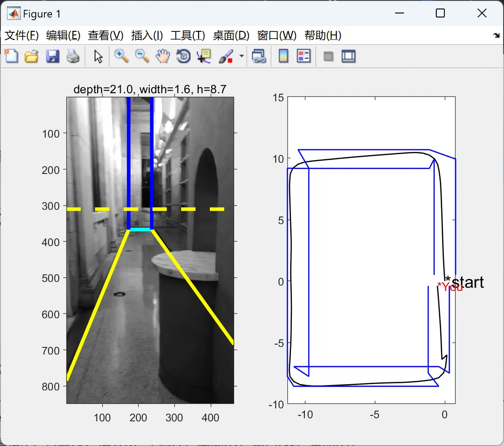
Task: Click the Show Plot Tools and dock button
Action: click(x=348, y=56)
